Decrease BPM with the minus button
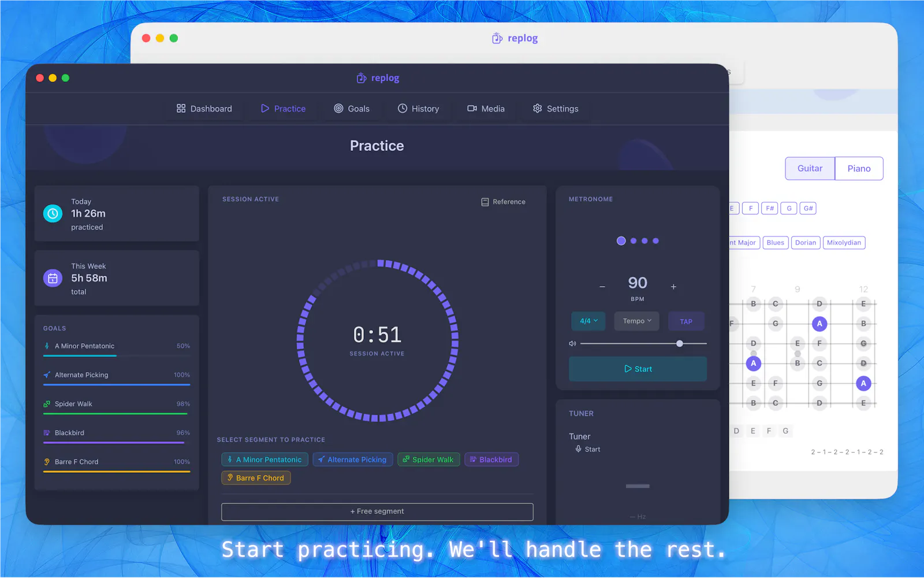This screenshot has height=578, width=924. tap(602, 287)
